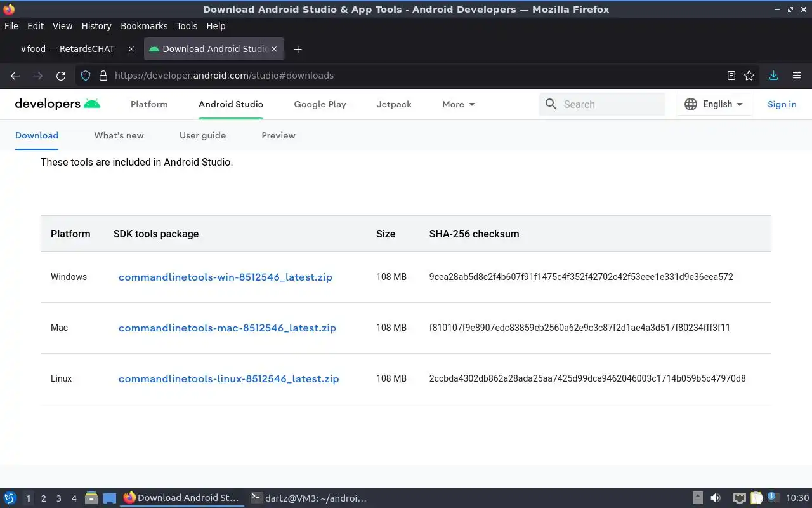Bookmark this page with star icon

pyautogui.click(x=749, y=76)
